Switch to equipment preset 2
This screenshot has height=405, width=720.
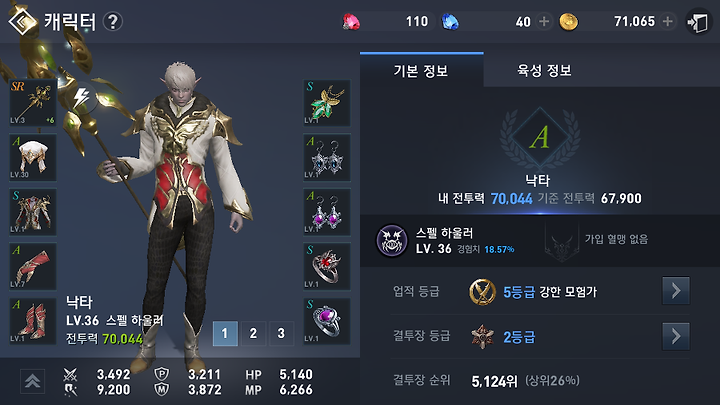click(x=253, y=333)
